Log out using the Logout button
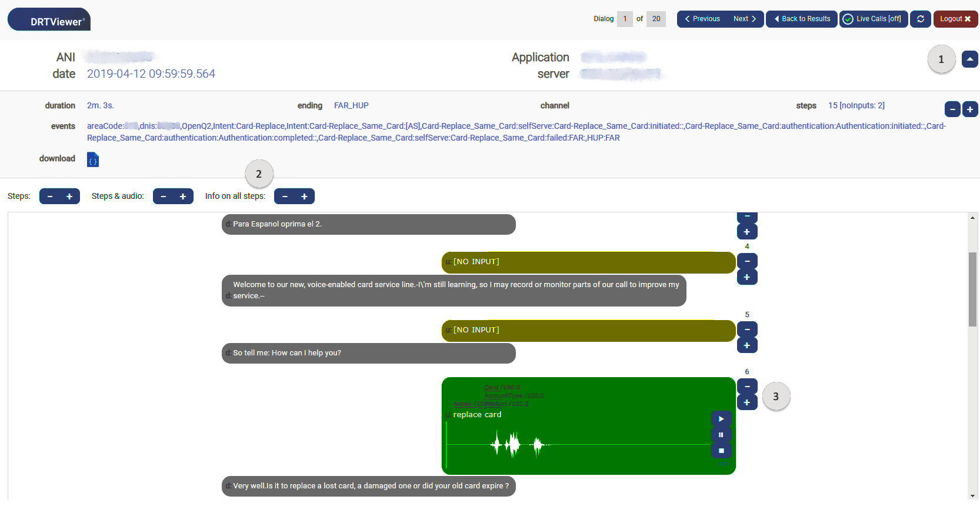Screen dimensions: 980x526 pos(955,19)
